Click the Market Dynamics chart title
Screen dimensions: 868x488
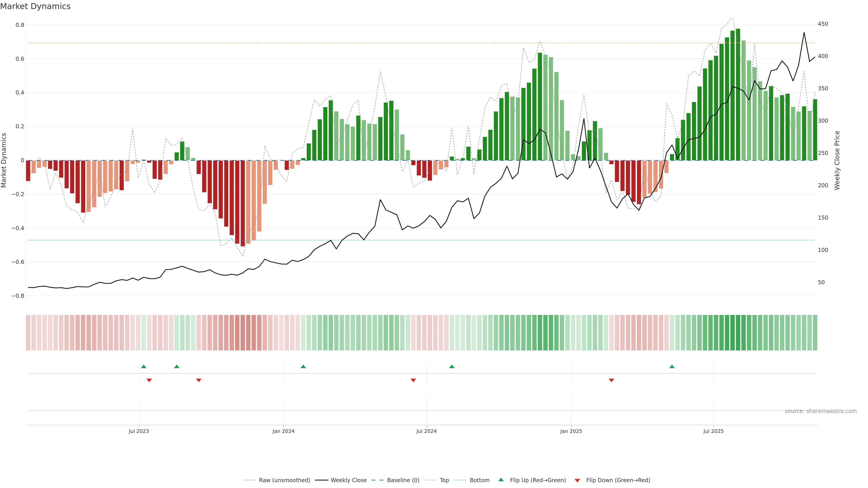pos(35,6)
